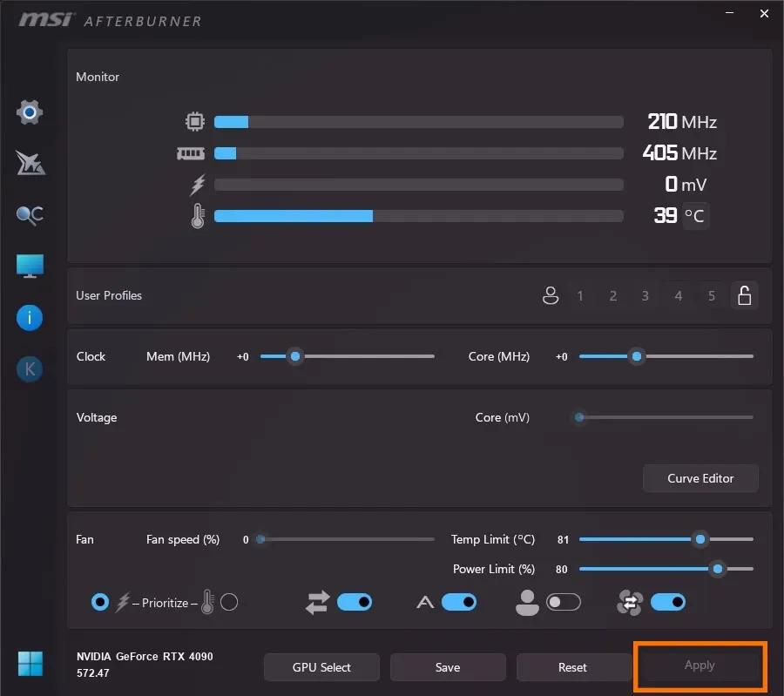Click the driver version 572.47
This screenshot has height=696, width=784.
(x=92, y=673)
